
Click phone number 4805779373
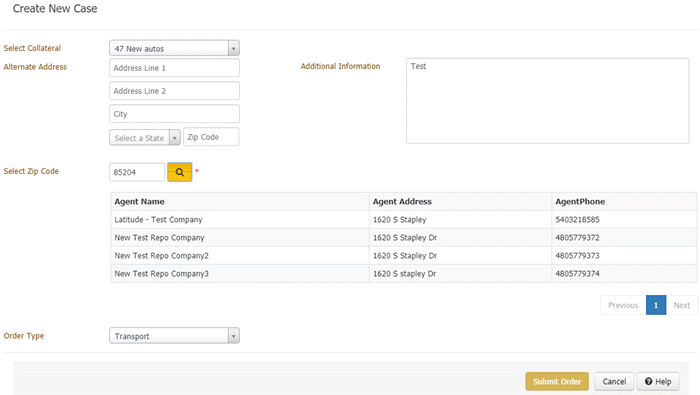pyautogui.click(x=577, y=256)
